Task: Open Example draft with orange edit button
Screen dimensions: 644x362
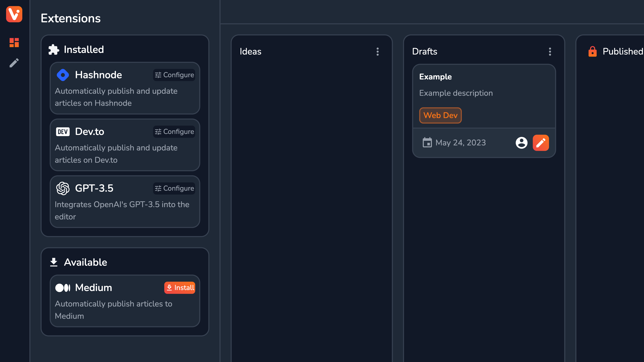Action: tap(541, 143)
